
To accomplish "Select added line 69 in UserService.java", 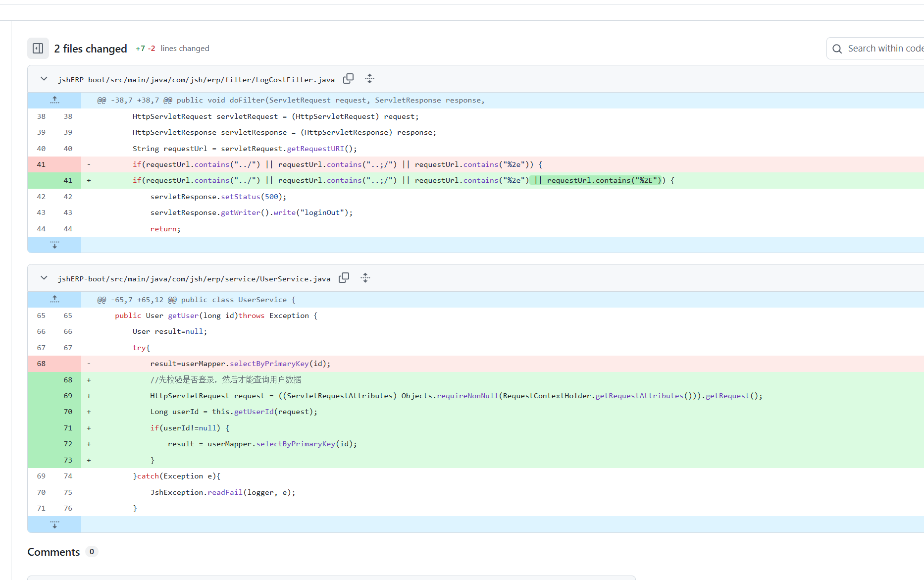I will [x=68, y=396].
